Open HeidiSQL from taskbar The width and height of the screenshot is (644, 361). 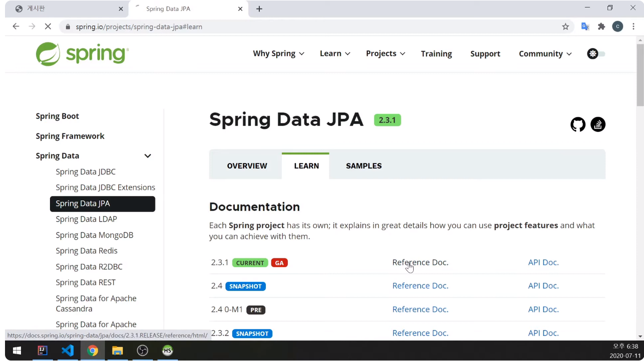point(167,350)
